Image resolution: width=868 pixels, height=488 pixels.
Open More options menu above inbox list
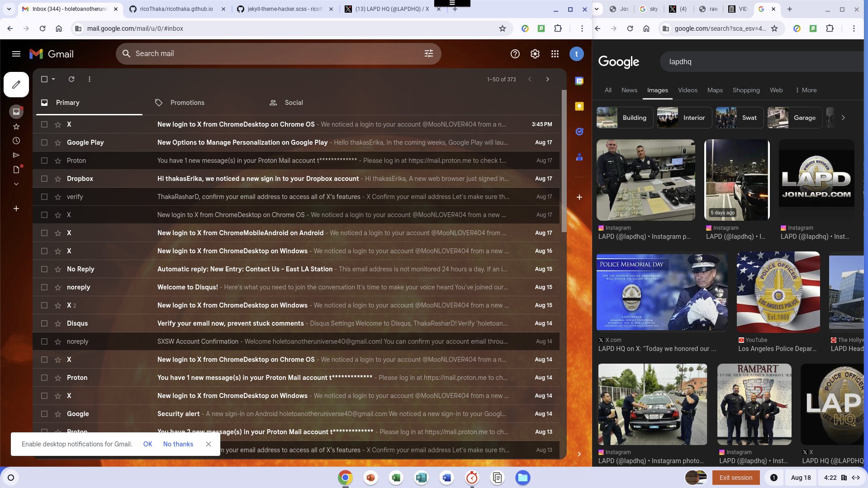(90, 79)
